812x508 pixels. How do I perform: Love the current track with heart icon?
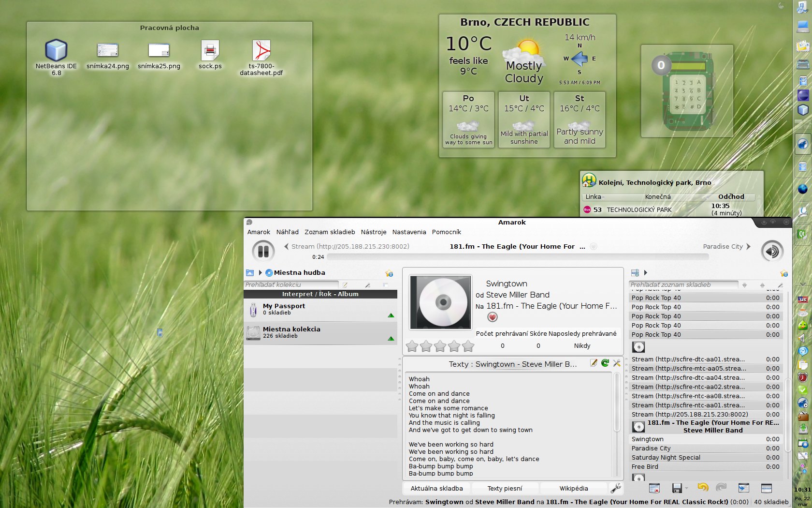492,317
